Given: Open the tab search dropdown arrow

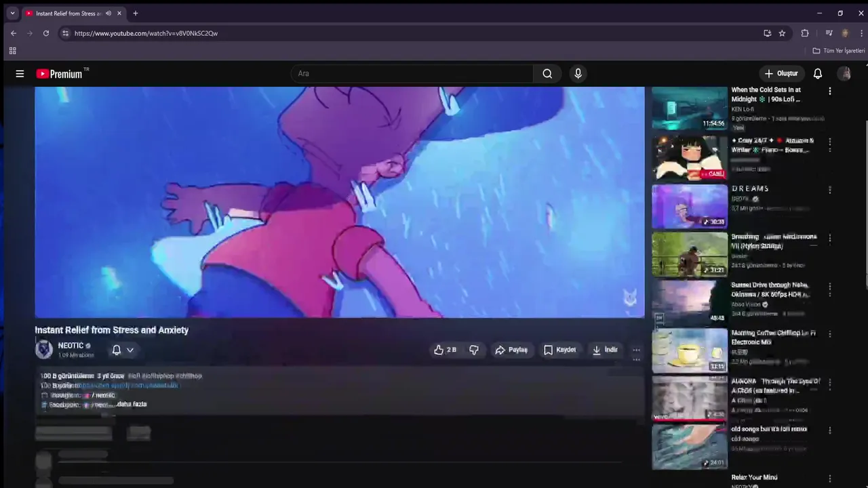Looking at the screenshot, I should 12,13.
